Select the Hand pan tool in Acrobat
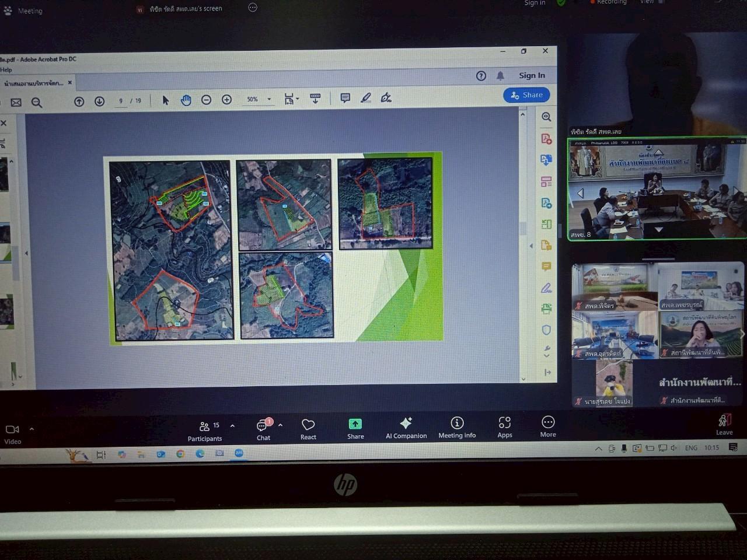The width and height of the screenshot is (747, 560). (186, 100)
